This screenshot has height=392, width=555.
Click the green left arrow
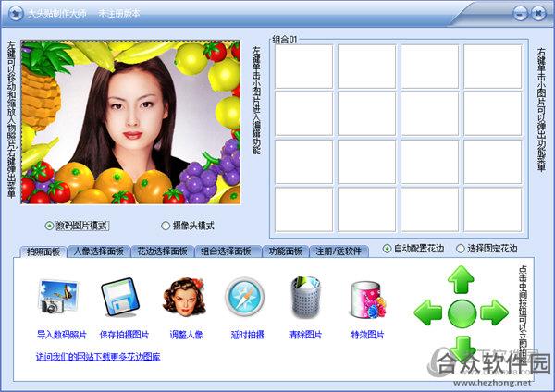(428, 312)
